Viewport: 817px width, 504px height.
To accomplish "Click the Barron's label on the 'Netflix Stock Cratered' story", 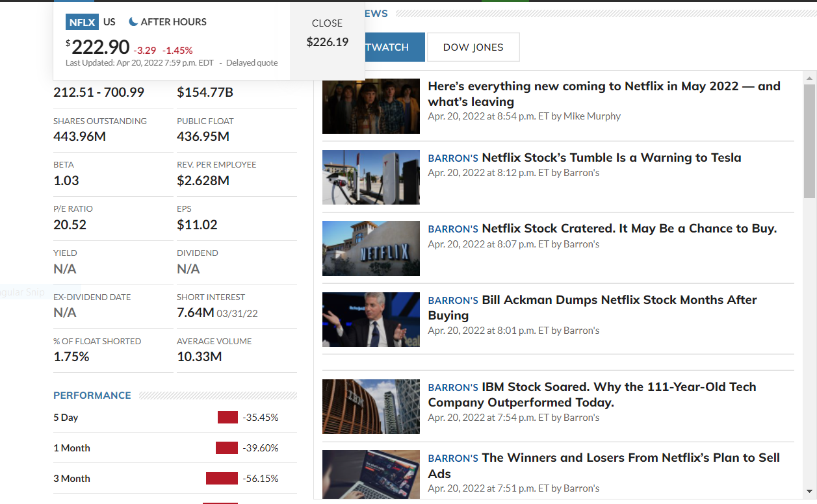I will click(453, 229).
